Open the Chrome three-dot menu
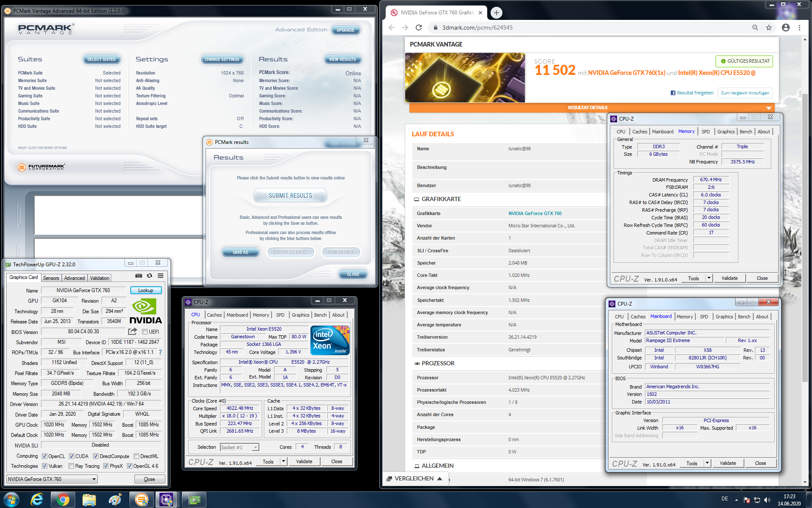 coord(799,28)
